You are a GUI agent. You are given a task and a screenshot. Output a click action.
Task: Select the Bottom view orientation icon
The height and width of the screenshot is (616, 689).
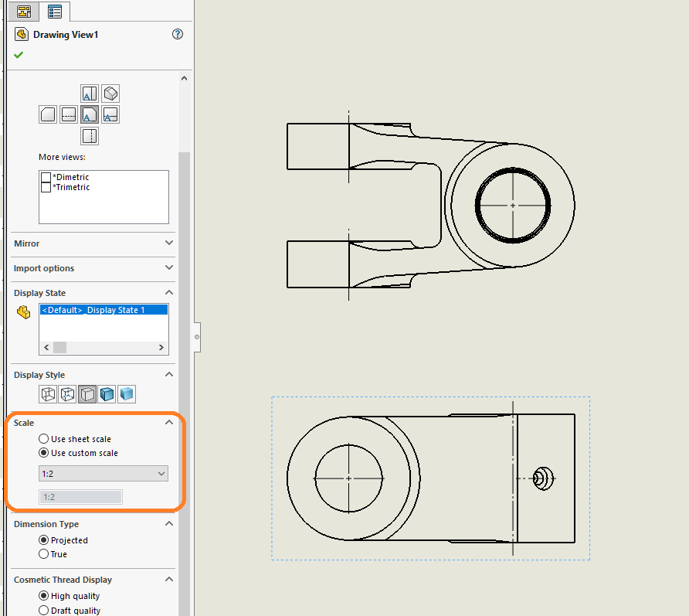(x=90, y=135)
